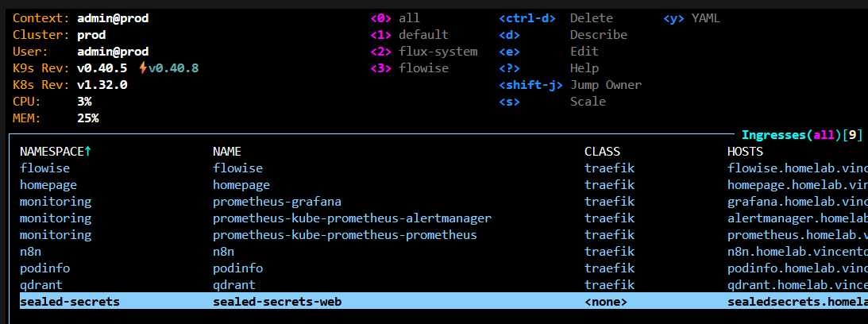Click the lightning bolt update icon
Viewport: 868px width, 324px height.
(142, 68)
